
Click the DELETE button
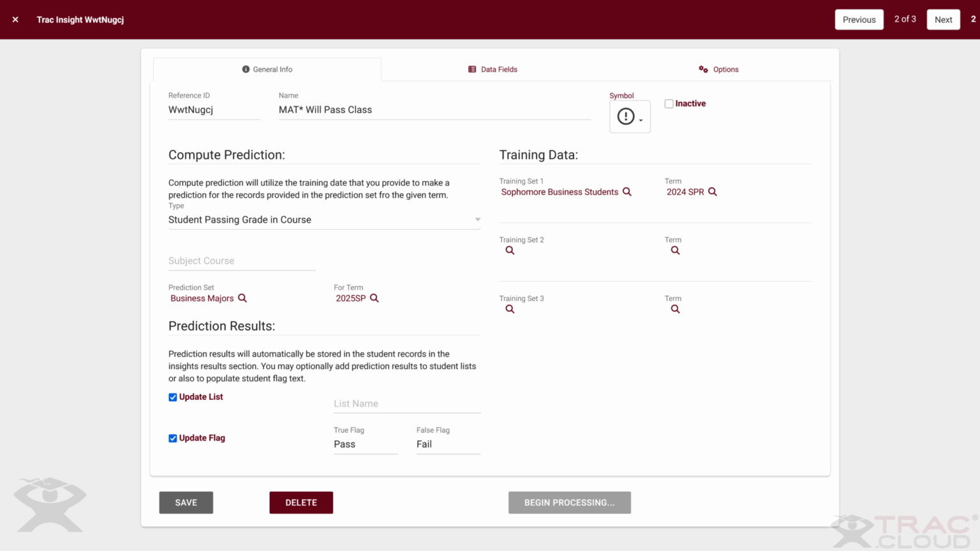[301, 503]
